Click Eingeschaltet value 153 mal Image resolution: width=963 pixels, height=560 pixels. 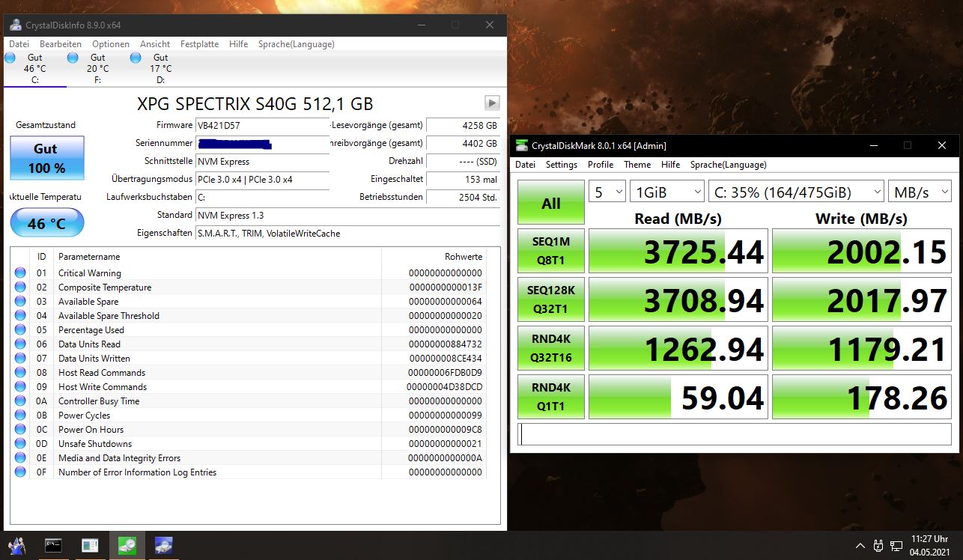[463, 179]
